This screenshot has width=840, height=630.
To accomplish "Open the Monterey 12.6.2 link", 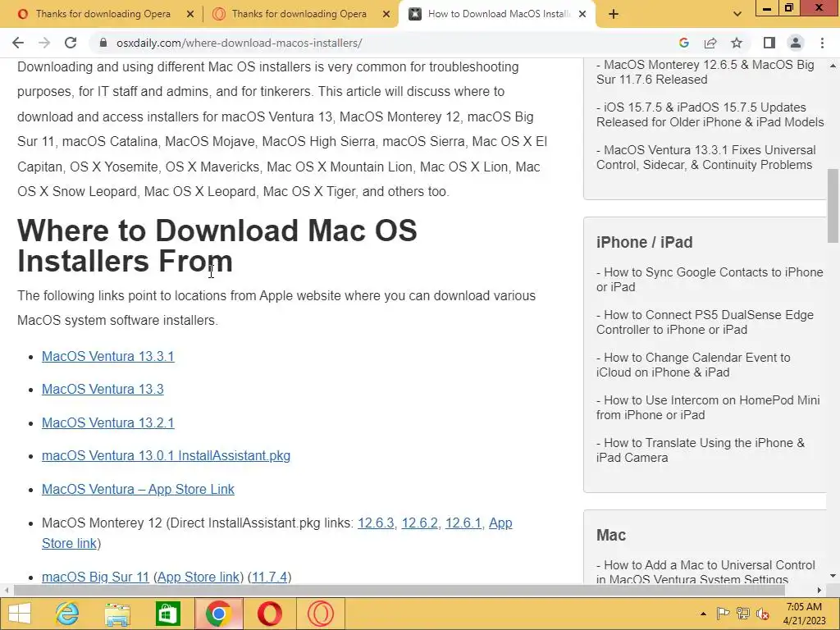I will (419, 523).
